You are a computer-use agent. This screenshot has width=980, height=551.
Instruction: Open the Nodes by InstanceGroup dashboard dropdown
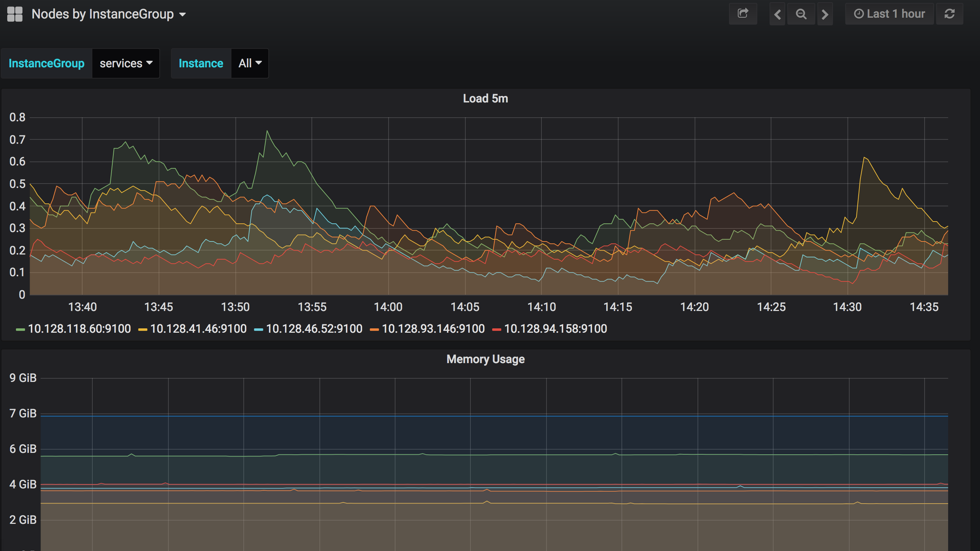click(x=108, y=14)
